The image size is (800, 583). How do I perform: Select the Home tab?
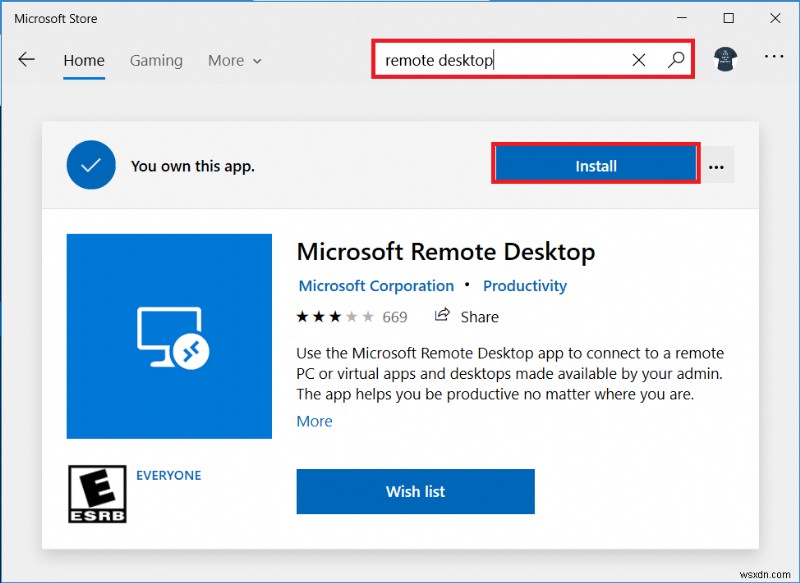(83, 60)
